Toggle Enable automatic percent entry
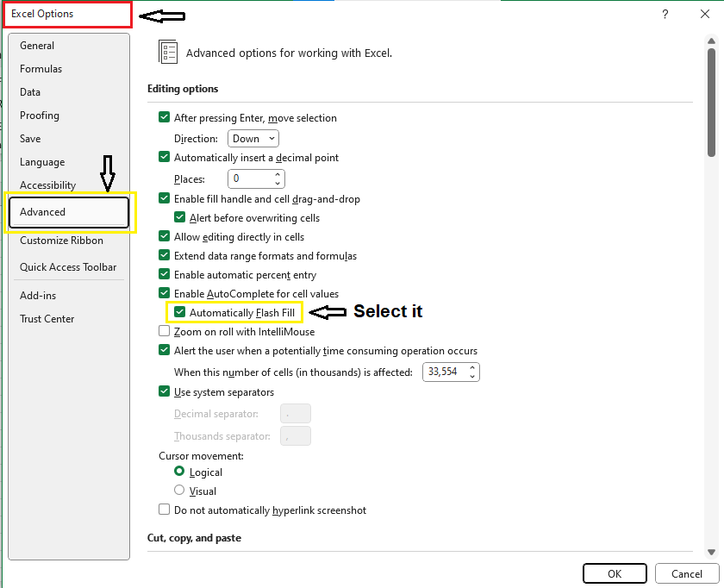This screenshot has height=588, width=724. pos(164,274)
